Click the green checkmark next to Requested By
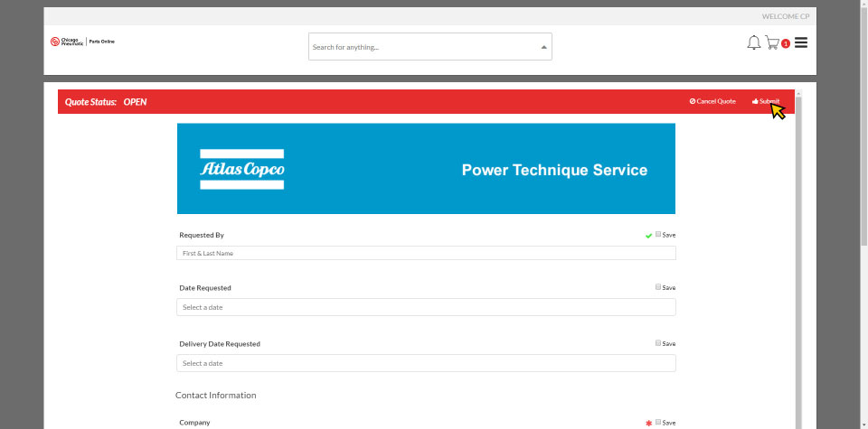 (649, 236)
